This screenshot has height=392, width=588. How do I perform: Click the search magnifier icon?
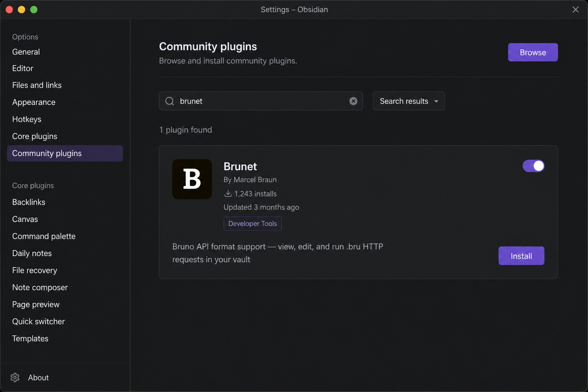pyautogui.click(x=170, y=101)
